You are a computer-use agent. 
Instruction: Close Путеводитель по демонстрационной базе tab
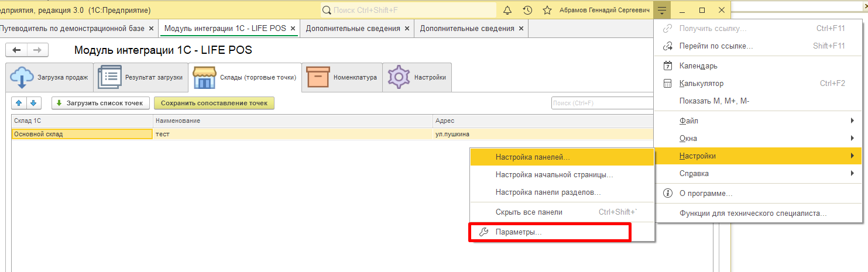tap(151, 28)
